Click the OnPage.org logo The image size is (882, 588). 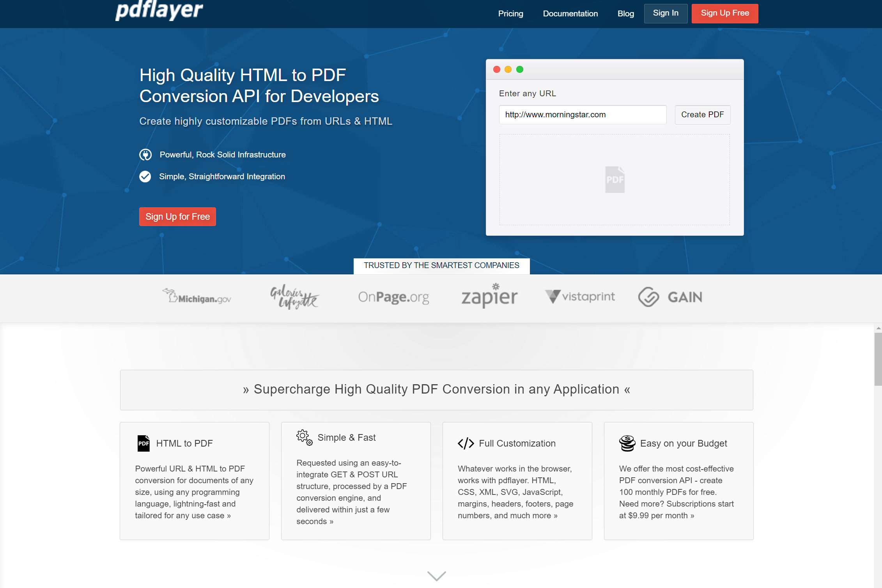(393, 297)
